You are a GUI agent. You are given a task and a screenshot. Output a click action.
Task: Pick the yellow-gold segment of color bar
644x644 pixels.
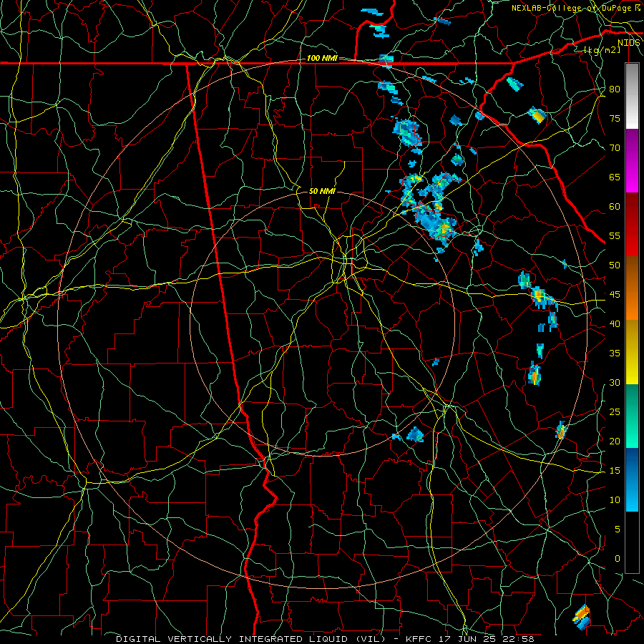(632, 352)
